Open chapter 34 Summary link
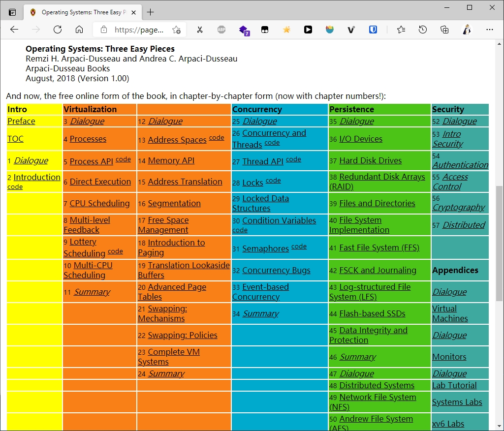 tap(260, 314)
